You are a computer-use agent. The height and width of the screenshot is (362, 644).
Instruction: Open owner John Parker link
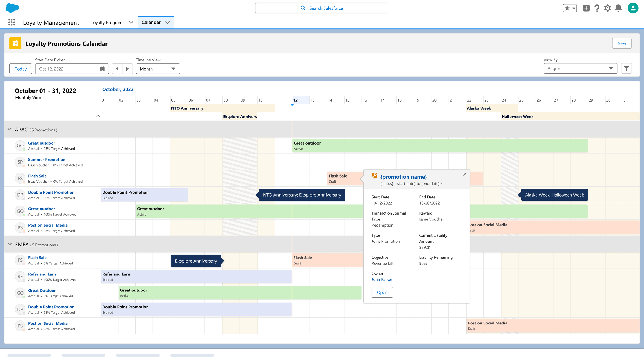pos(382,279)
